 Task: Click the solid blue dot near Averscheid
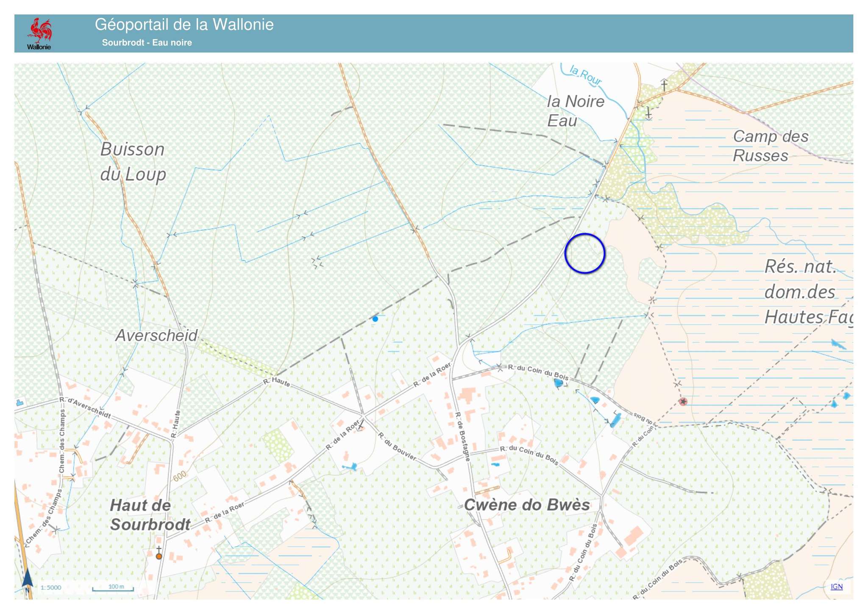point(375,319)
